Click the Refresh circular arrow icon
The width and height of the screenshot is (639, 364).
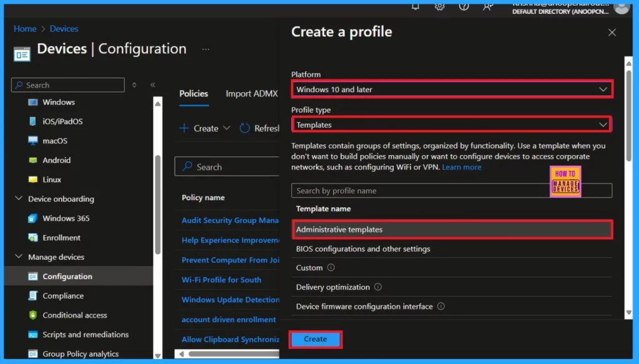(245, 128)
